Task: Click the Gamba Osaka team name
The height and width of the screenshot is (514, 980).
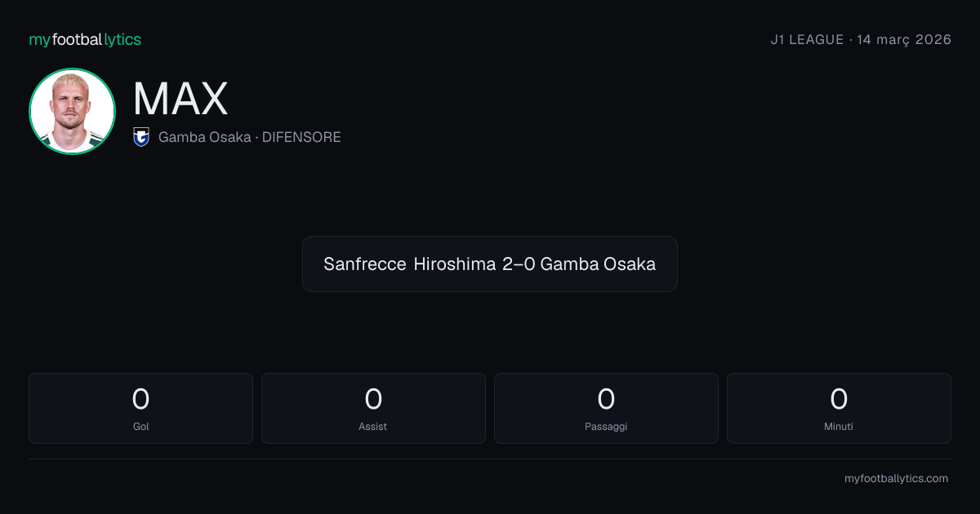Action: click(204, 137)
